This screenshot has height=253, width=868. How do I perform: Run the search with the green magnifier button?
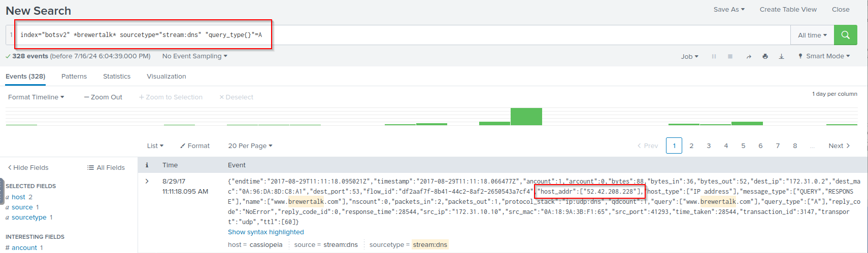(x=845, y=35)
